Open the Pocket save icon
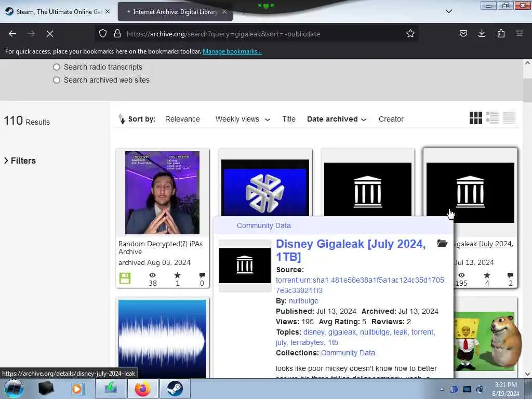The image size is (532, 399). click(x=463, y=34)
